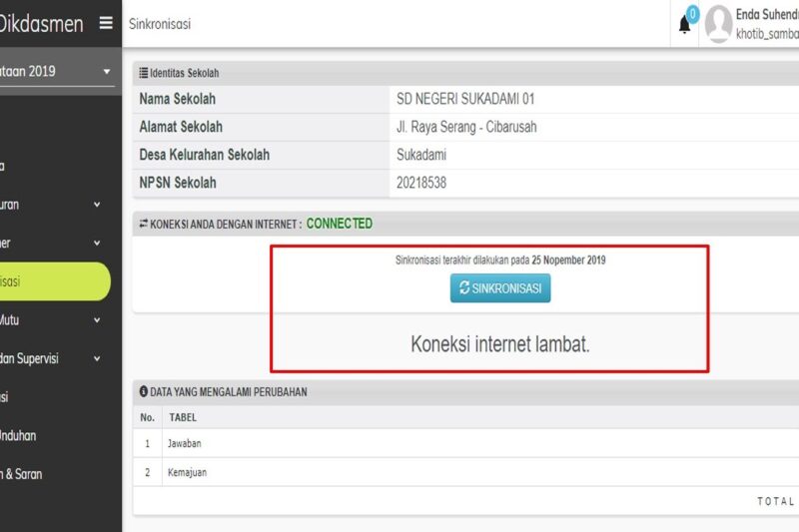The height and width of the screenshot is (532, 799).
Task: Click the notification count badge
Action: [692, 14]
